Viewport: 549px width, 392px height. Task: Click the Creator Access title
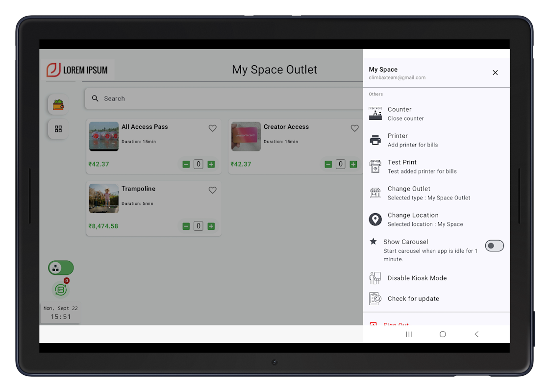pyautogui.click(x=286, y=127)
